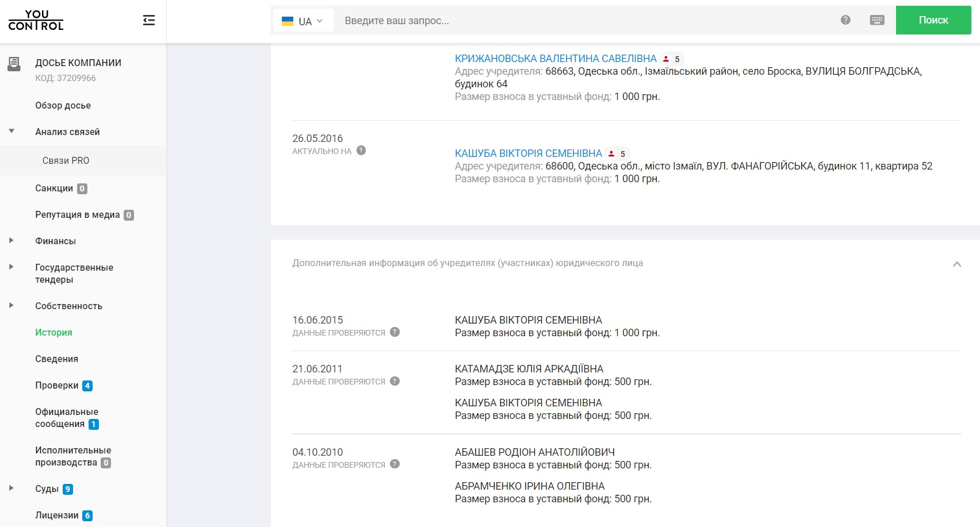This screenshot has width=980, height=527.
Task: Click the connections badge next to КАШУБА ВІКТОРІЯ
Action: click(x=617, y=154)
